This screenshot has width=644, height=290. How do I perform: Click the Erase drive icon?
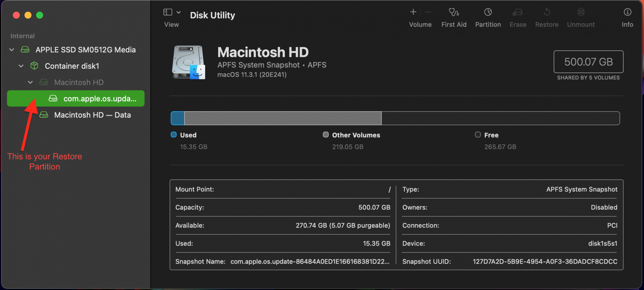(518, 12)
